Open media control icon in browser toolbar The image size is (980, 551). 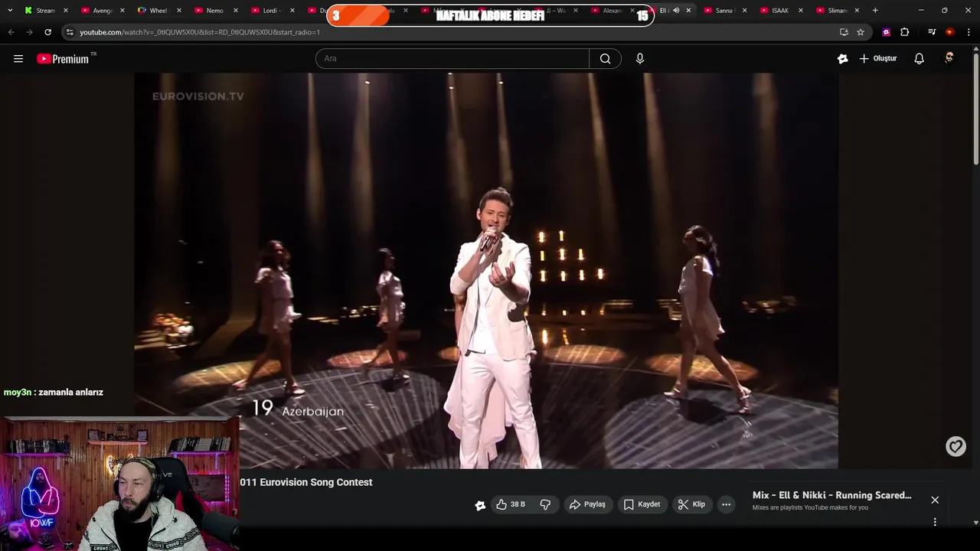(x=932, y=32)
